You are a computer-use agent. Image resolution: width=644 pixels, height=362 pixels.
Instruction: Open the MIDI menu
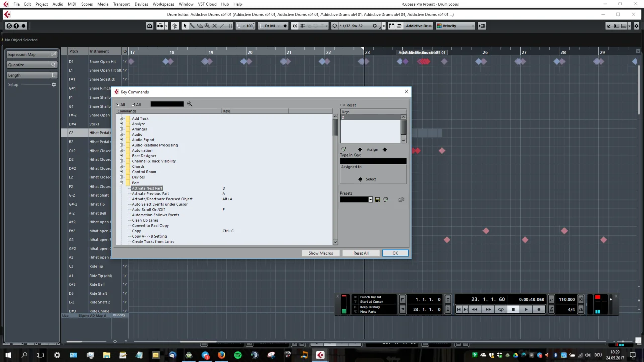[71, 4]
